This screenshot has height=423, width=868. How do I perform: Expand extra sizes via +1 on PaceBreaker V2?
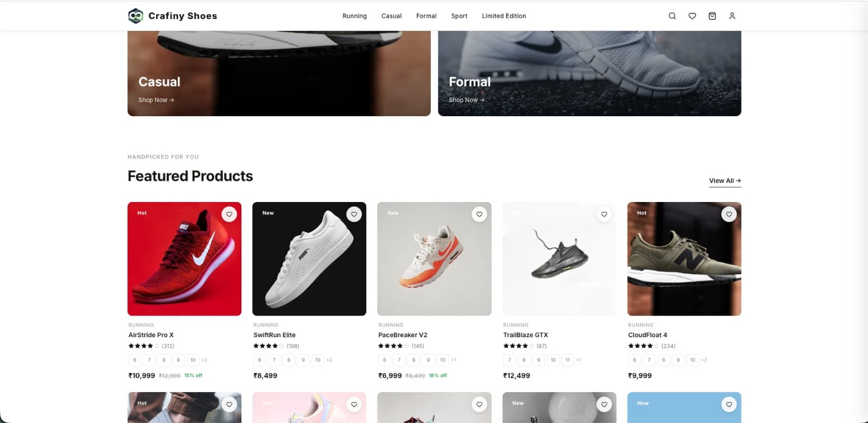(x=454, y=359)
